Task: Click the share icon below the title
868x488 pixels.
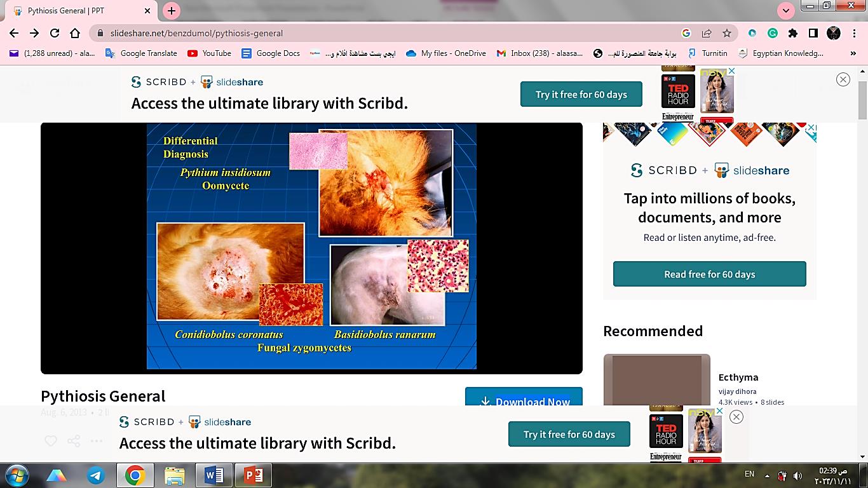Action: pyautogui.click(x=74, y=441)
